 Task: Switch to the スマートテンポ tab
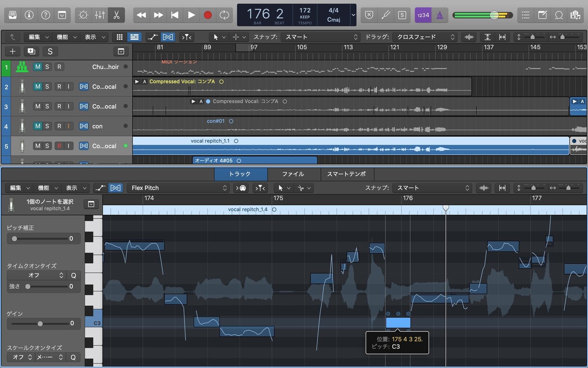pos(346,174)
